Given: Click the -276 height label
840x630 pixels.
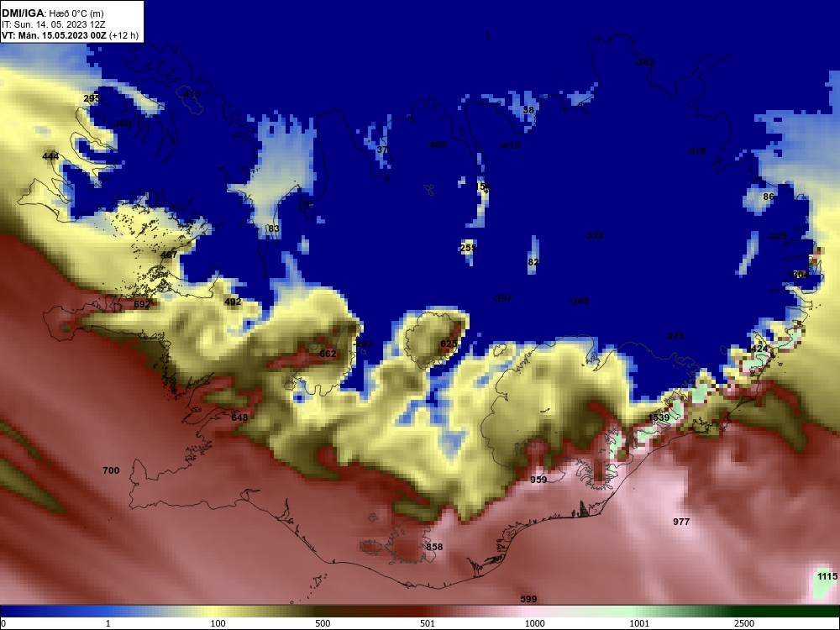Looking at the screenshot, I should coord(675,336).
